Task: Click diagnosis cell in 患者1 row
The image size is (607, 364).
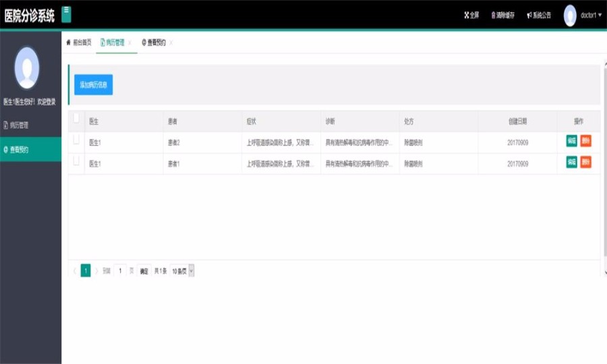Action: coord(359,164)
